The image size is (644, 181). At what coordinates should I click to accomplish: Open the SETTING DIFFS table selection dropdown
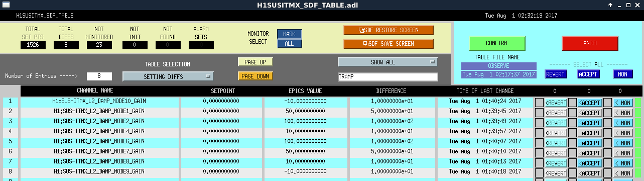(168, 76)
